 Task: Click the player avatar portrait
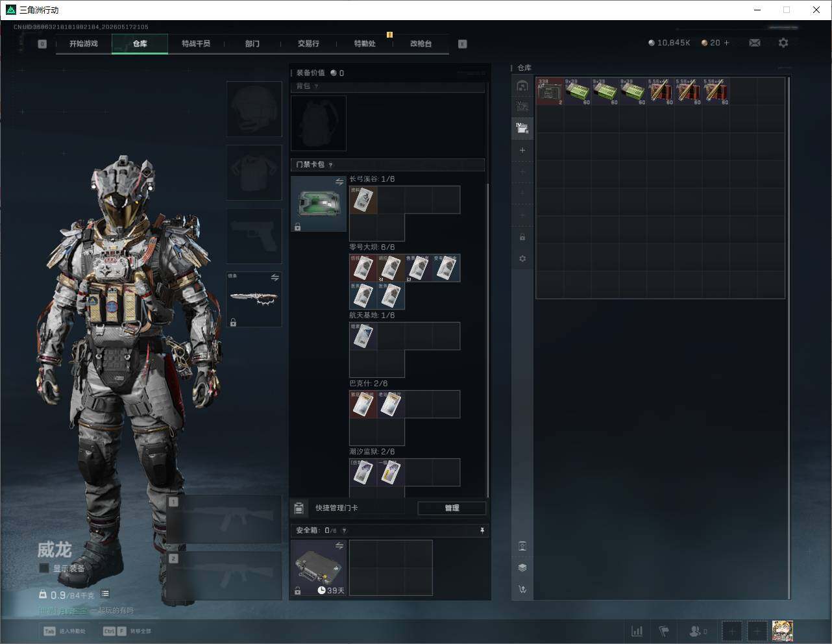783,630
